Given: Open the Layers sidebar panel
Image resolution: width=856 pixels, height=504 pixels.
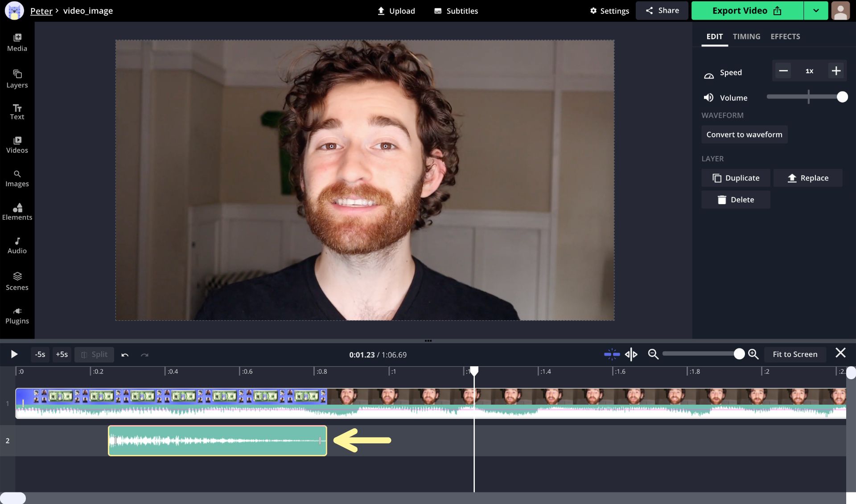Looking at the screenshot, I should click(17, 79).
